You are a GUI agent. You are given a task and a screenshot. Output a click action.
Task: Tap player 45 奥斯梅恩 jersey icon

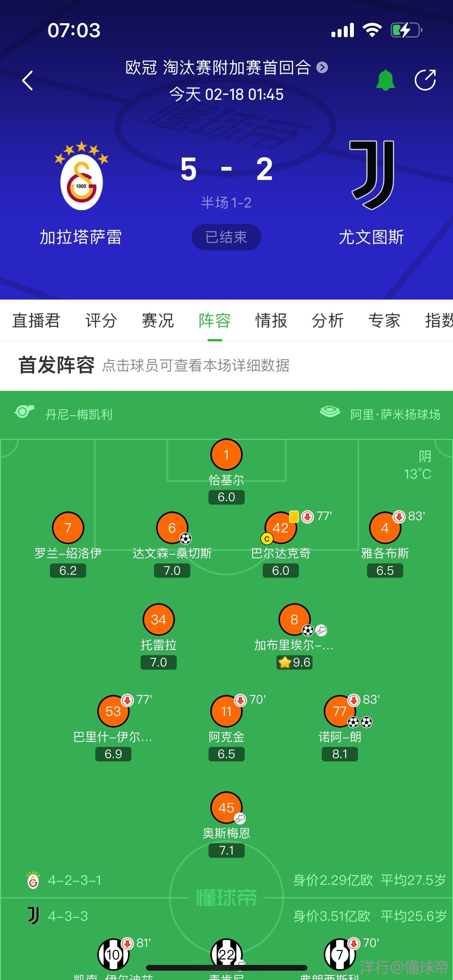tap(226, 807)
